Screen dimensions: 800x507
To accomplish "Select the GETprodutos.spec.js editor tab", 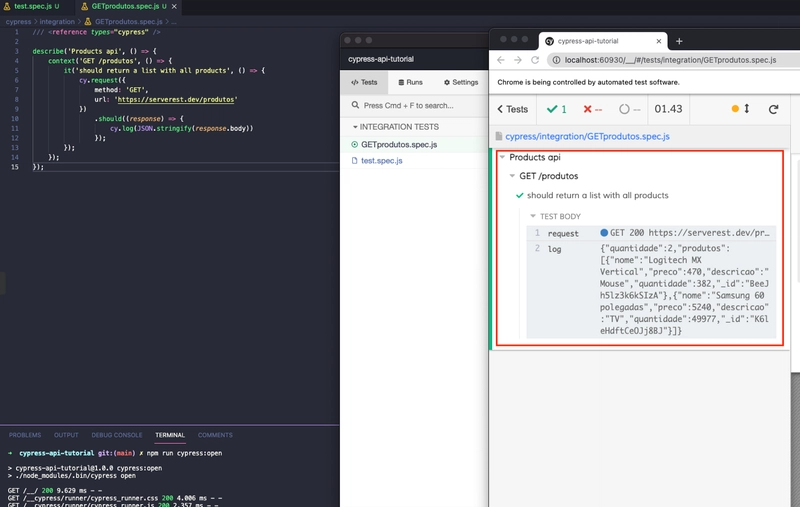I will click(129, 7).
